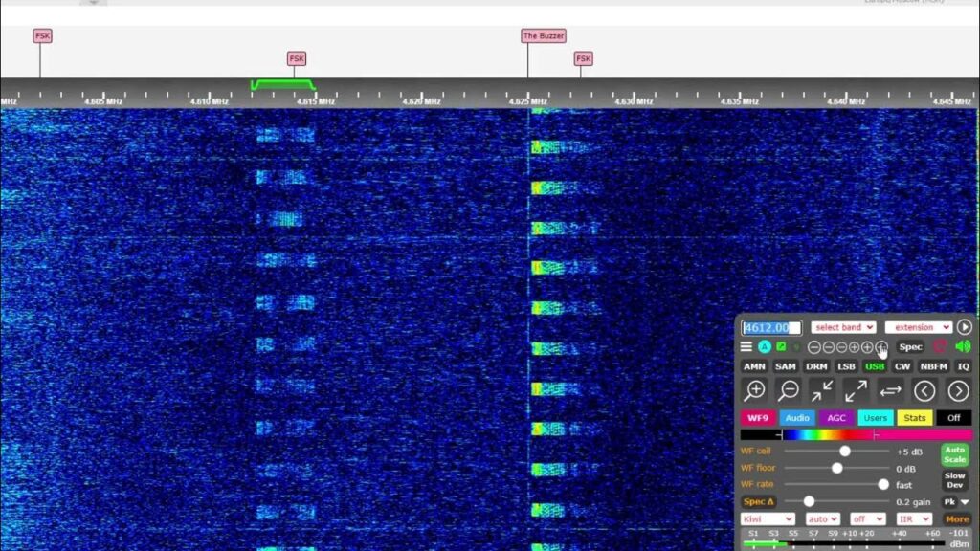Open the auto dropdown
Screen dimensions: 980x551
click(822, 519)
